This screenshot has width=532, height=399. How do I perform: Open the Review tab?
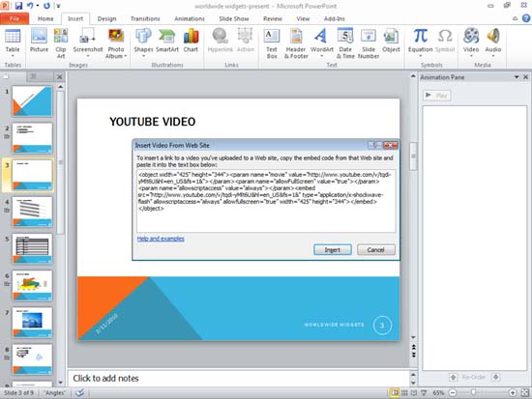(x=273, y=18)
